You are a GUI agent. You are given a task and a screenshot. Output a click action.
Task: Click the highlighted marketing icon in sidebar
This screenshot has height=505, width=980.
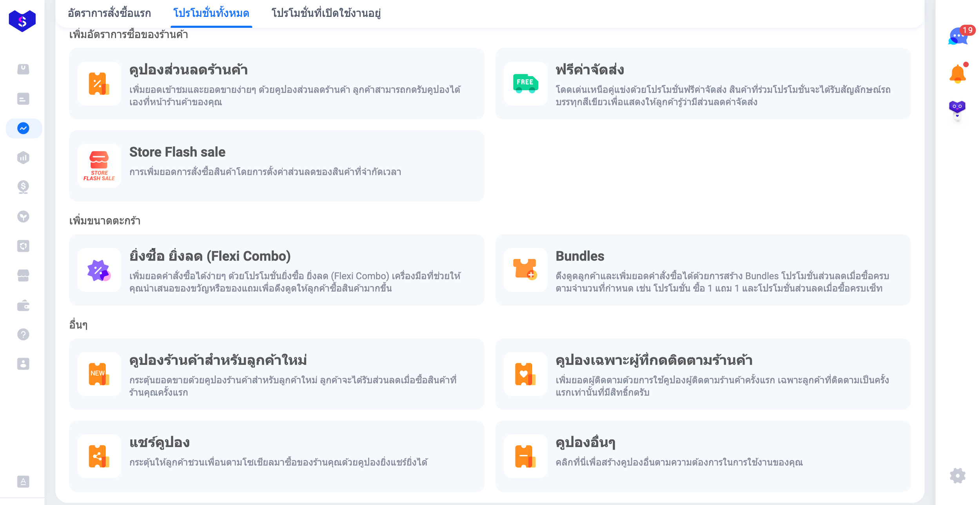(x=24, y=128)
